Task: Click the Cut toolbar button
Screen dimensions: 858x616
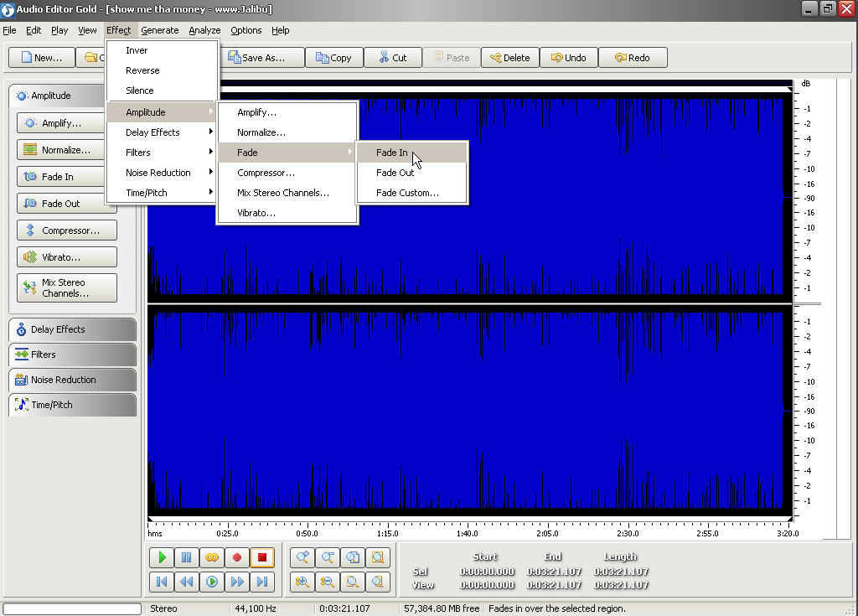Action: (x=392, y=58)
